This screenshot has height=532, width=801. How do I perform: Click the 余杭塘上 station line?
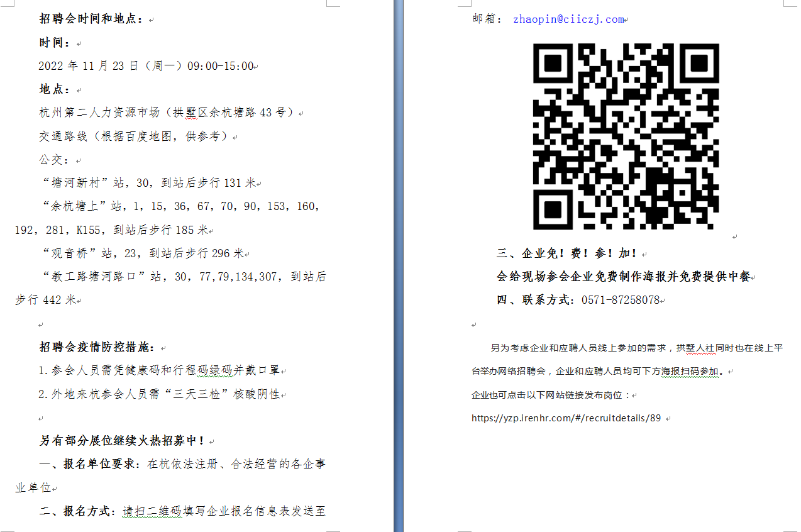click(180, 206)
